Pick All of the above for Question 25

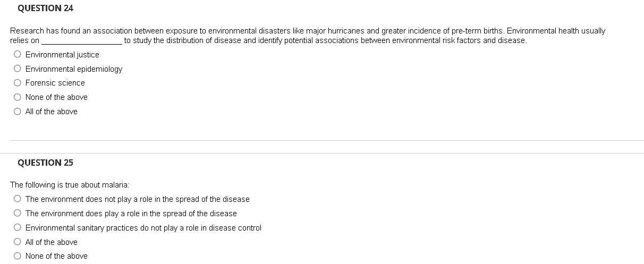click(x=18, y=242)
